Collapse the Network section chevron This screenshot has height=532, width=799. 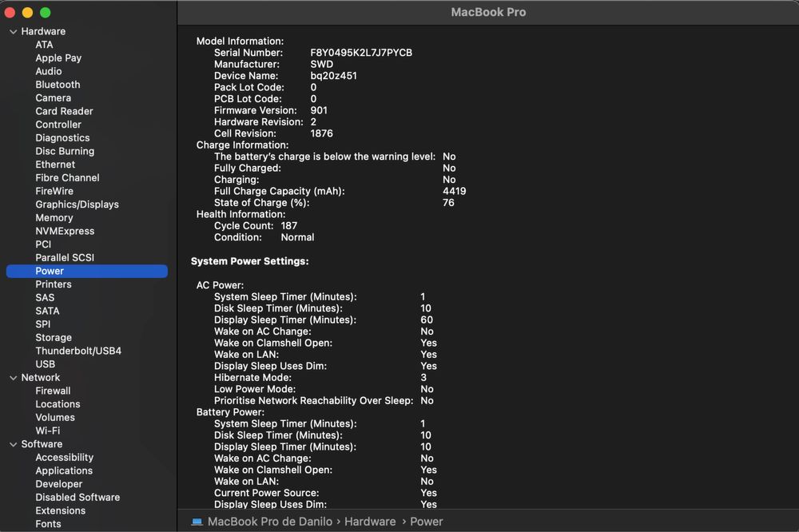click(14, 378)
